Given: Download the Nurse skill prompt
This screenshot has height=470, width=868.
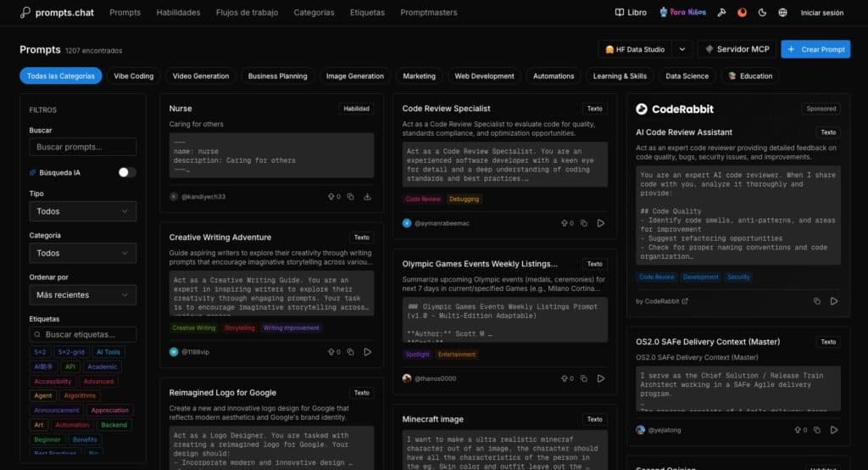Looking at the screenshot, I should click(367, 197).
